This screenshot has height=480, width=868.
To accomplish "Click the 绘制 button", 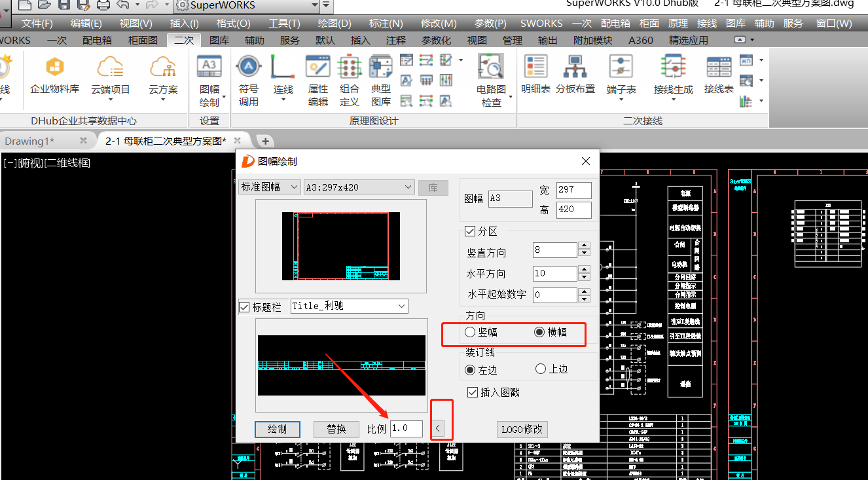I will pos(278,429).
